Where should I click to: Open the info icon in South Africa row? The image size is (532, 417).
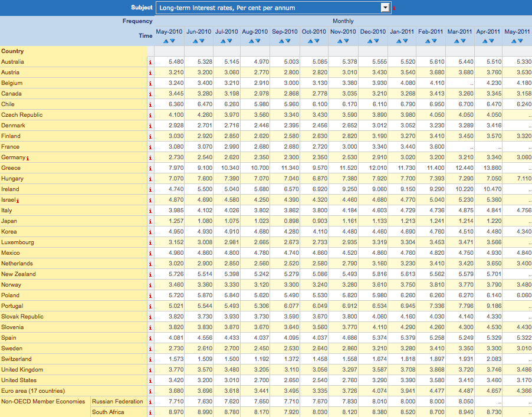150,412
